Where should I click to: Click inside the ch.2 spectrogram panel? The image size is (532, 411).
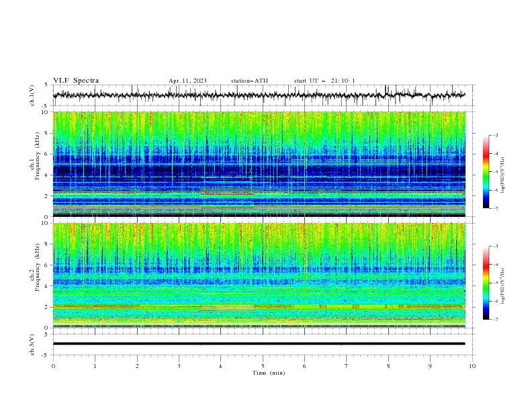coord(259,275)
